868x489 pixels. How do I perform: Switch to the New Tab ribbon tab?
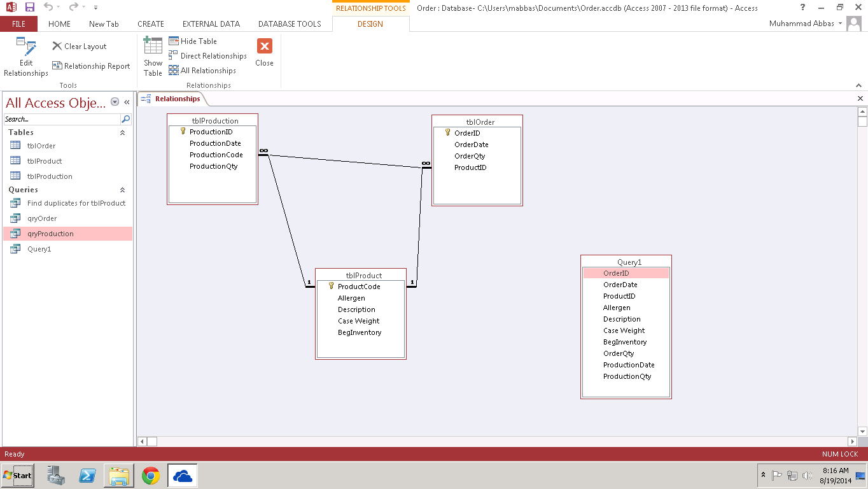pyautogui.click(x=104, y=24)
